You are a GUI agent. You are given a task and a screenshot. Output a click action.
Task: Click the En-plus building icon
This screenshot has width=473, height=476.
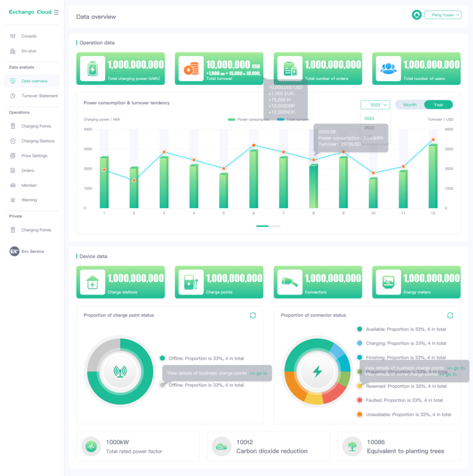tap(13, 51)
